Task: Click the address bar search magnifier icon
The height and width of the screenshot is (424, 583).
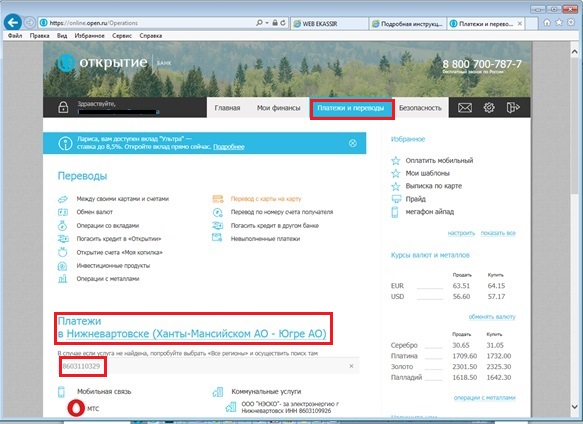Action: pyautogui.click(x=259, y=23)
